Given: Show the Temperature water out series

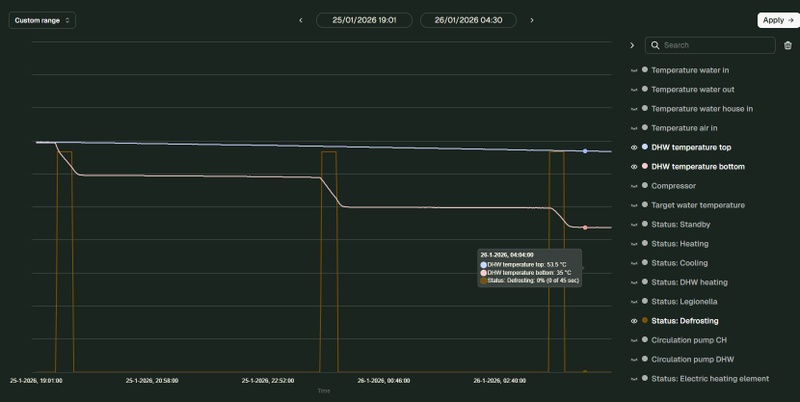Looking at the screenshot, I should (634, 90).
